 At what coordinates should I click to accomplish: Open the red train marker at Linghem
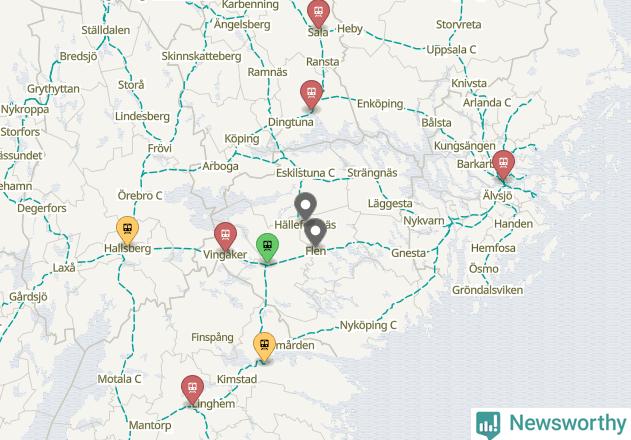click(x=192, y=389)
